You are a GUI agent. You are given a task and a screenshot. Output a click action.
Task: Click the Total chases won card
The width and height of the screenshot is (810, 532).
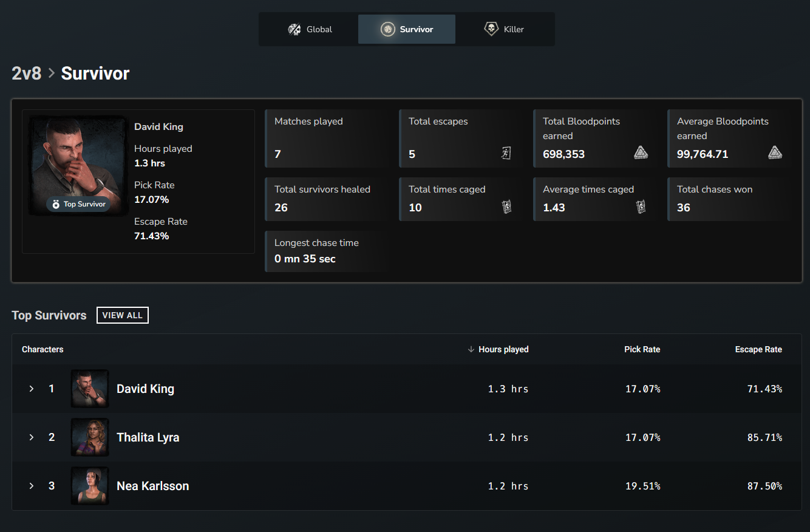pos(729,199)
